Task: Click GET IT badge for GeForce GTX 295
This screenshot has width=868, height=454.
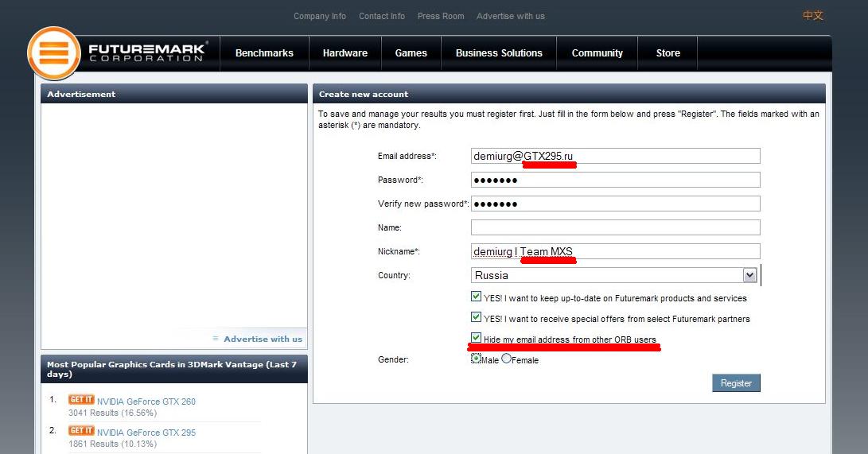Action: pos(81,431)
